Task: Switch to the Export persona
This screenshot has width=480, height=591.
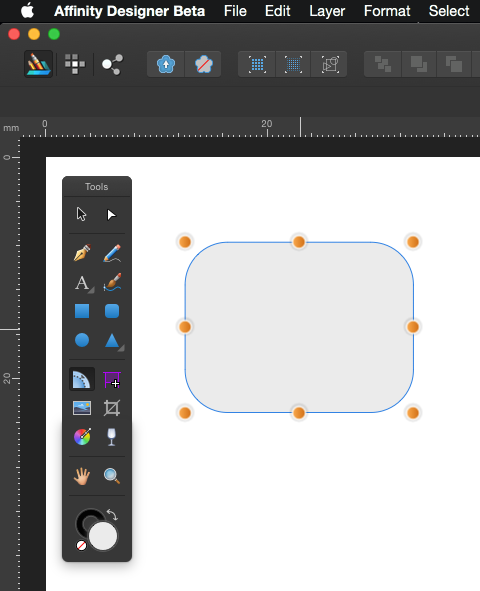Action: click(112, 64)
